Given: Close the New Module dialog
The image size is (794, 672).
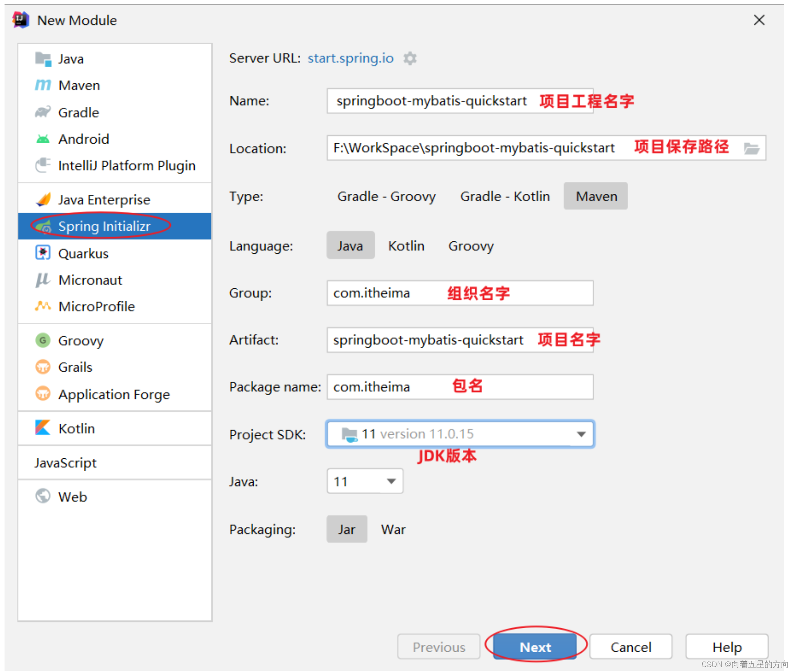Looking at the screenshot, I should click(759, 20).
